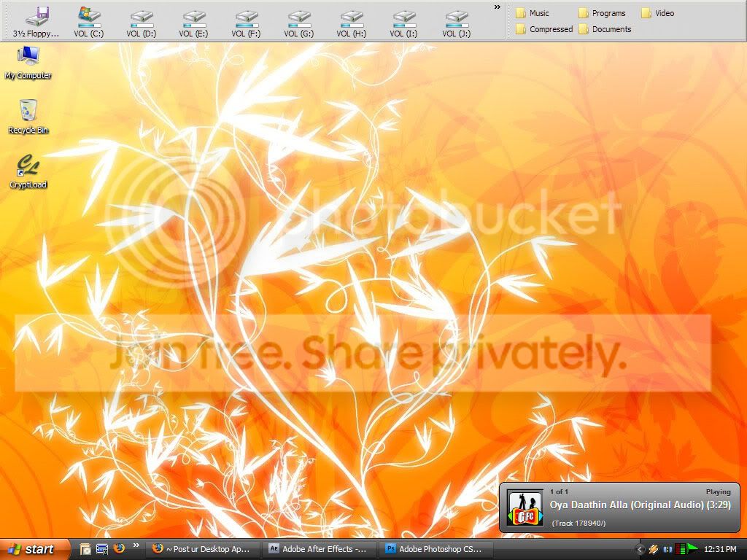This screenshot has height=560, width=747.
Task: Open the VOL (F:) drive
Action: [x=247, y=21]
